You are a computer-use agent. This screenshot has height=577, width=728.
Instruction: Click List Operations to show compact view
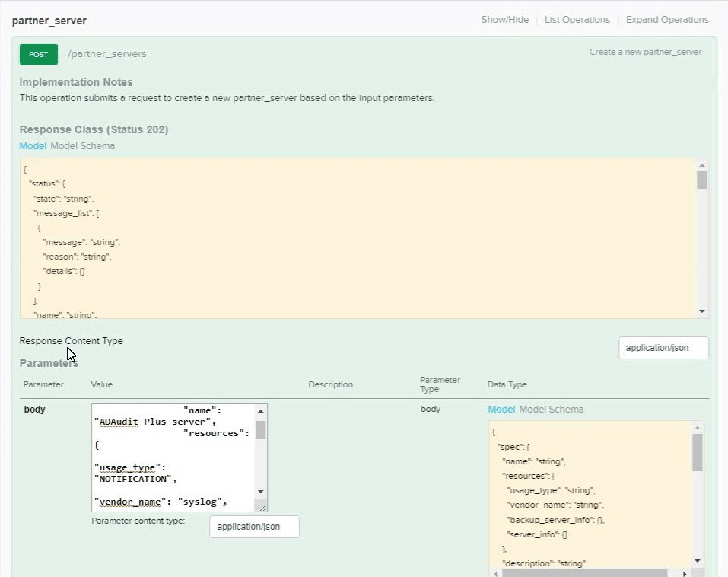click(577, 19)
